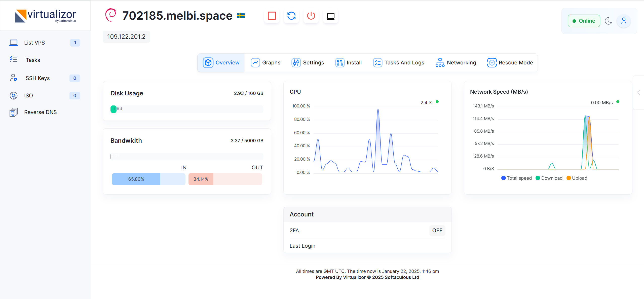Click the ISO count badge 0
This screenshot has width=644, height=299.
coord(75,96)
